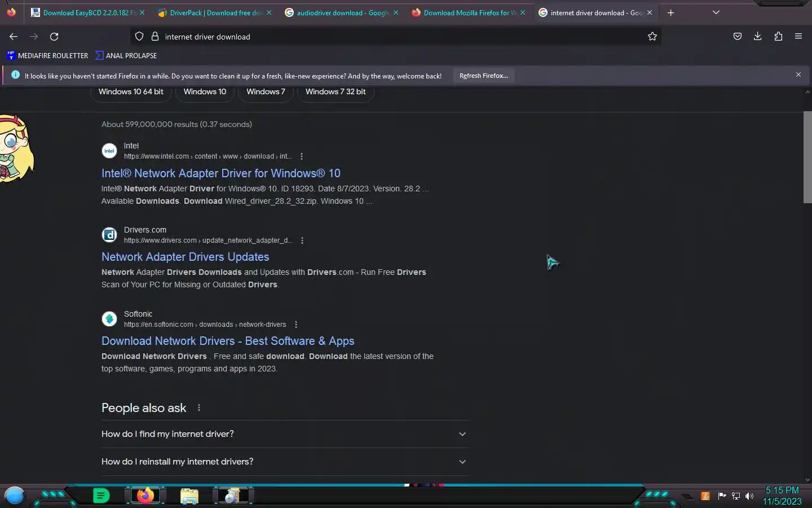Open a new tab
This screenshot has height=508, width=812.
pos(670,12)
